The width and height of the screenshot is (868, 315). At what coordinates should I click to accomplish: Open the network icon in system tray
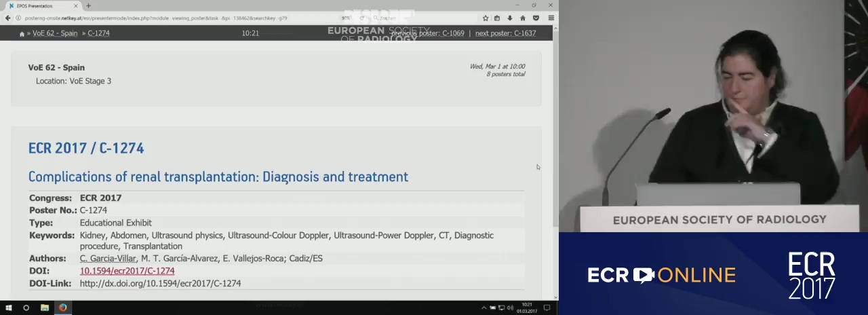[501, 308]
